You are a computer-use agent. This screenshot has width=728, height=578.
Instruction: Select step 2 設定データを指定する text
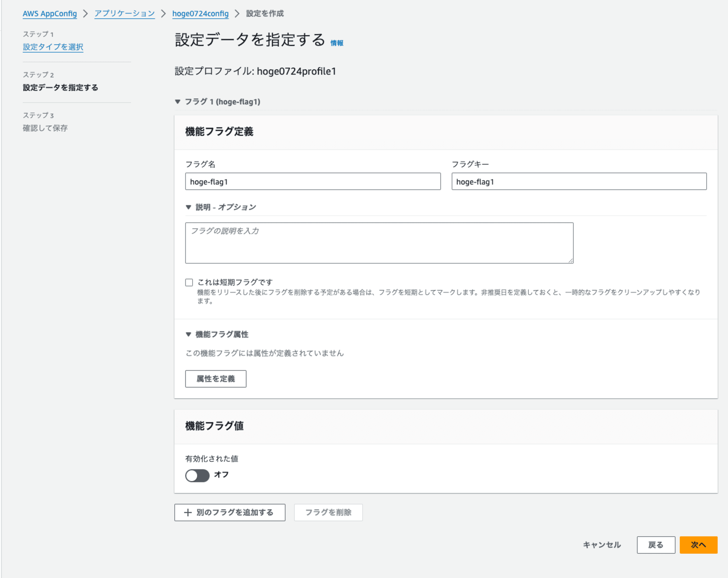[x=60, y=88]
